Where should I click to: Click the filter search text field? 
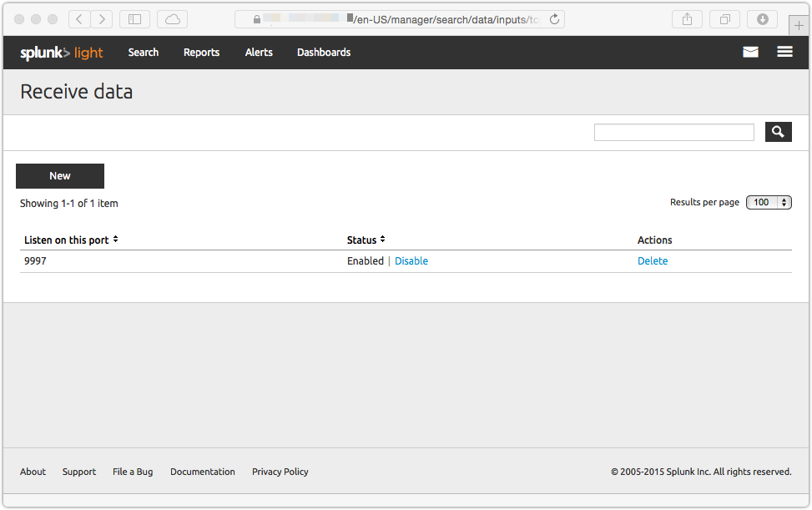point(673,132)
